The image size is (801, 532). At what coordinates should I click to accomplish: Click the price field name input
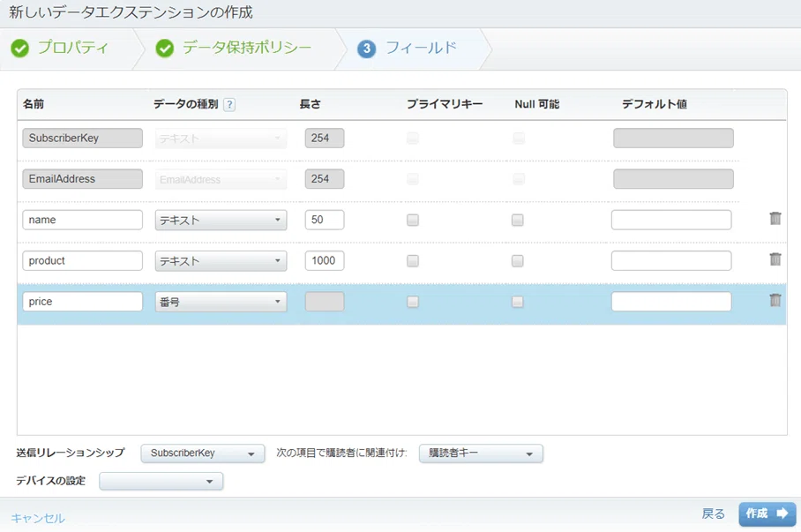pyautogui.click(x=82, y=302)
